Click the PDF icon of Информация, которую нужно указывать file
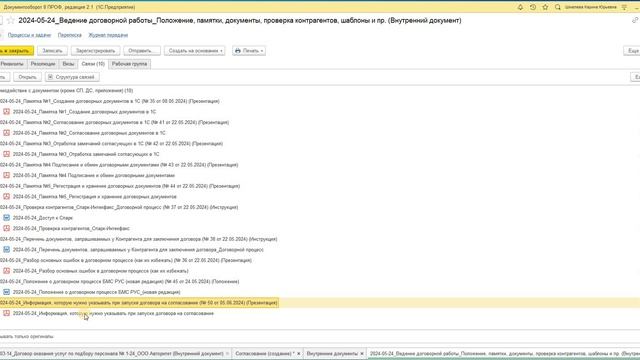Screen dimensions: 640x360 click(7, 313)
